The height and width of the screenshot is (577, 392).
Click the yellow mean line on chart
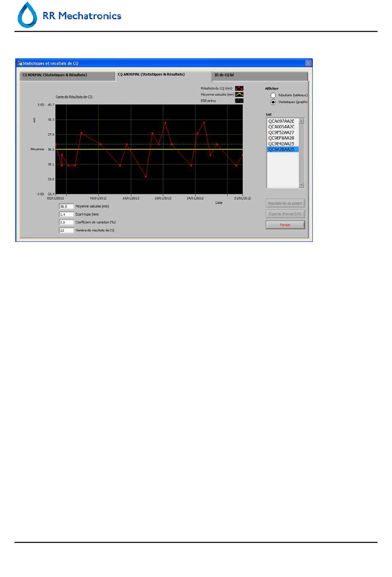click(x=149, y=149)
